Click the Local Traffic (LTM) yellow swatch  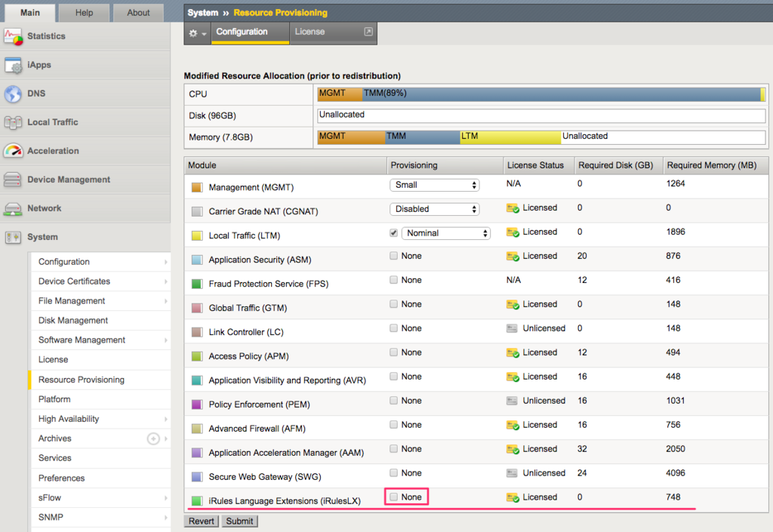(197, 235)
